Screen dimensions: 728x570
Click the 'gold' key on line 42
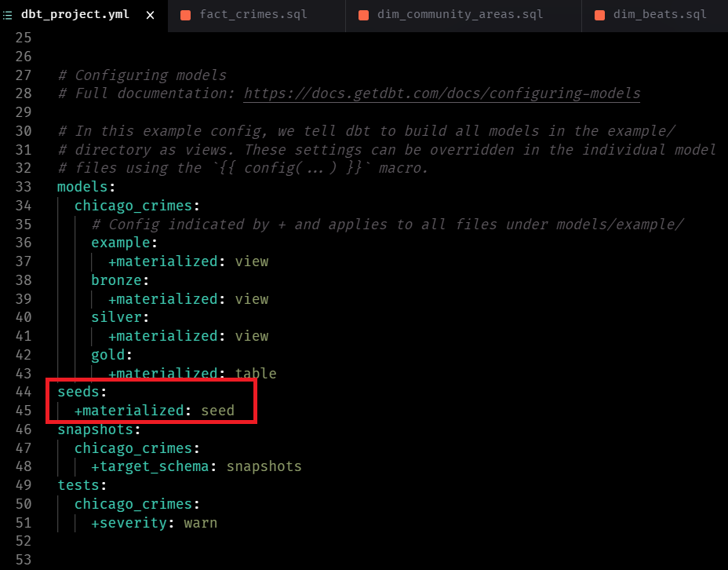pyautogui.click(x=108, y=355)
